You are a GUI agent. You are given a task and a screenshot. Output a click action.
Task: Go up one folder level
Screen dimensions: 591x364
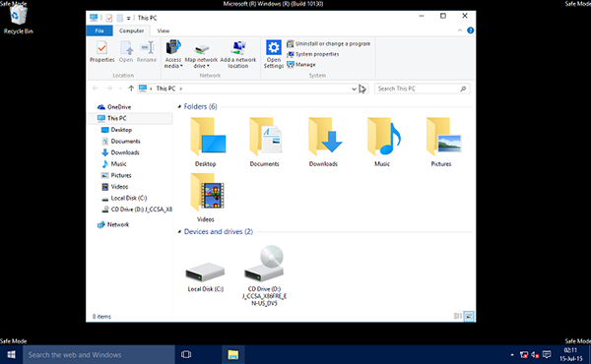(x=131, y=89)
